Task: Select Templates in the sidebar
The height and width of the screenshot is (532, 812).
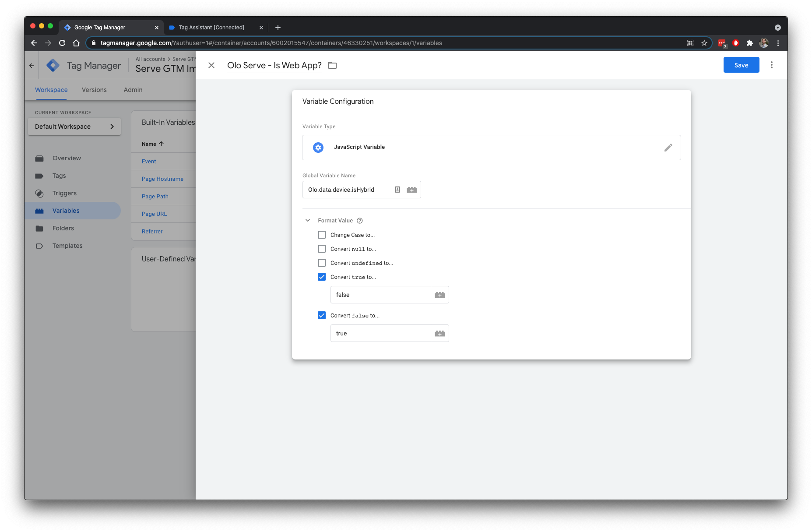Action: pyautogui.click(x=67, y=246)
